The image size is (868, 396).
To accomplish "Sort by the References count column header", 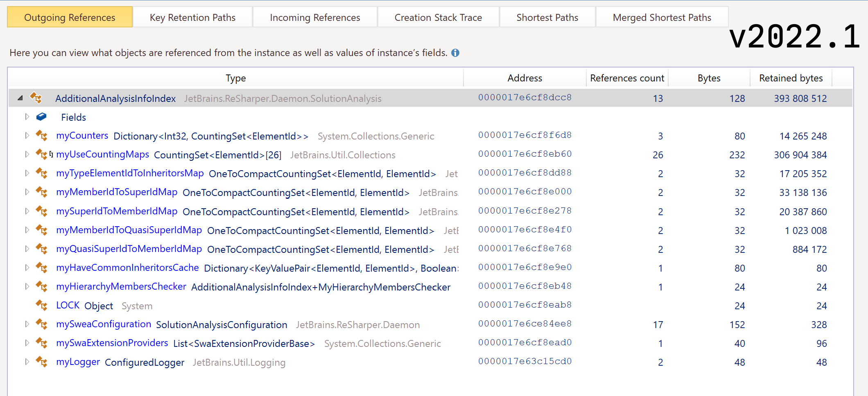I will click(x=627, y=78).
